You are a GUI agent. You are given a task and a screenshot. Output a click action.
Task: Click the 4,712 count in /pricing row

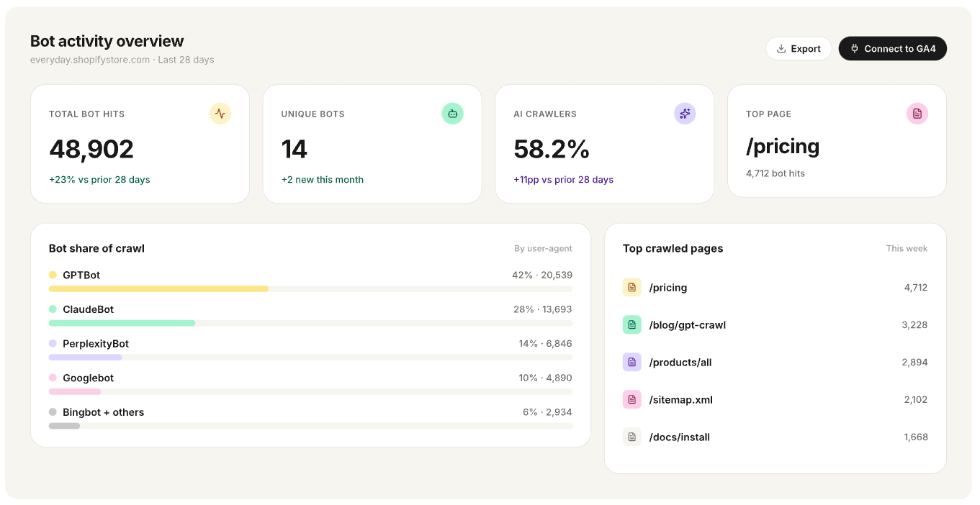click(916, 288)
